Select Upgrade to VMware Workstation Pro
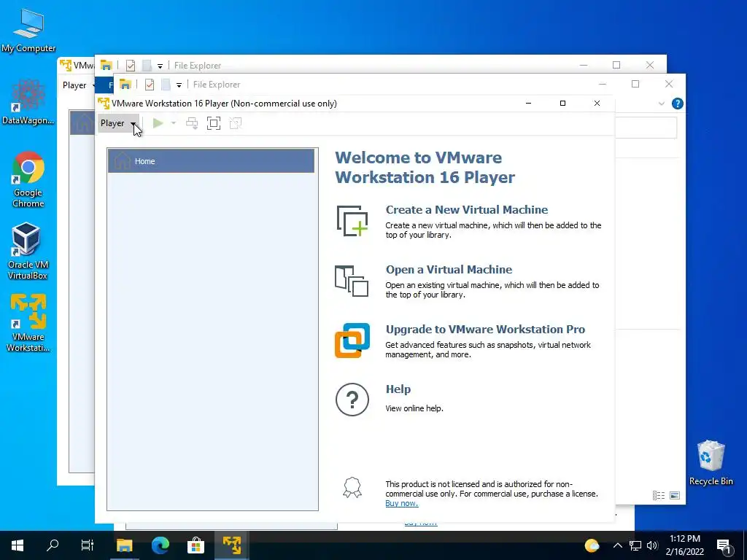747x560 pixels. point(485,329)
